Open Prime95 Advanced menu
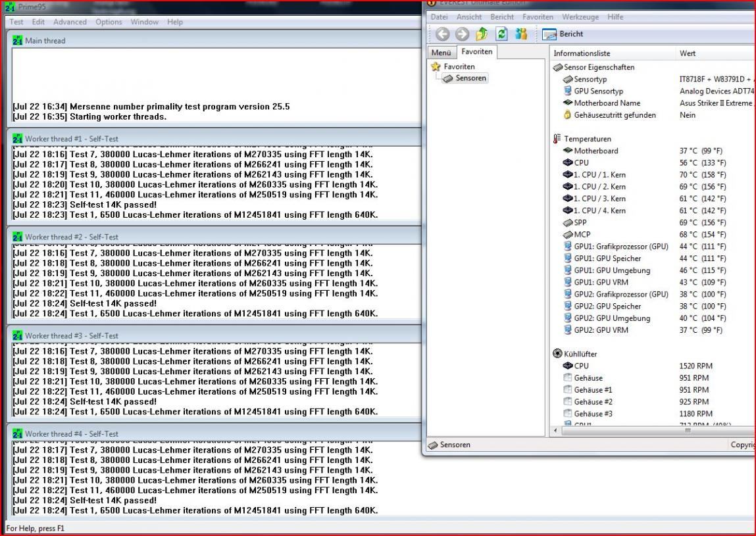The width and height of the screenshot is (756, 536). 70,22
